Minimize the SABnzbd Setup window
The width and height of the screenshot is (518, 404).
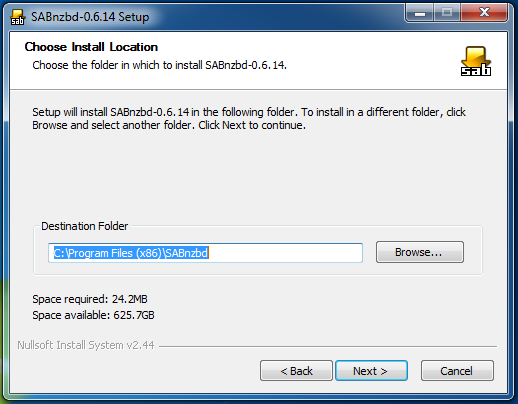tap(420, 13)
